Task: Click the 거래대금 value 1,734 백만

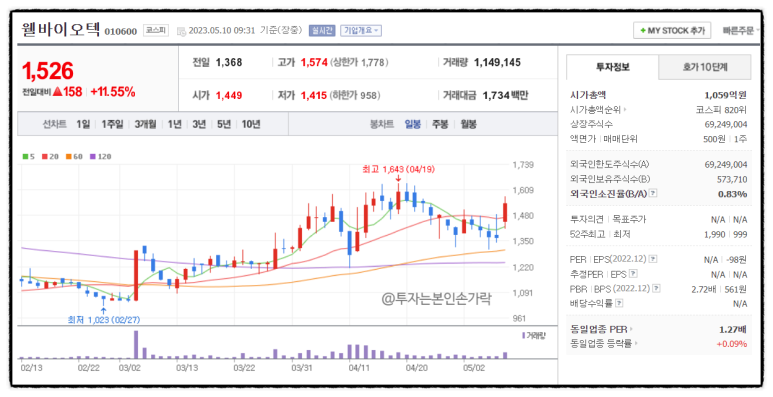Action: pyautogui.click(x=505, y=95)
